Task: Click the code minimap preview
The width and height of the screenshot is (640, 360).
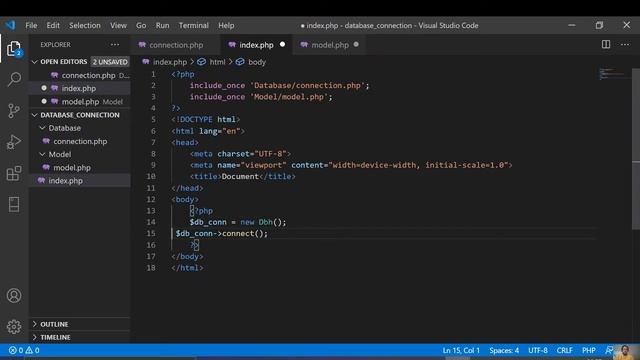Action: pyautogui.click(x=613, y=74)
